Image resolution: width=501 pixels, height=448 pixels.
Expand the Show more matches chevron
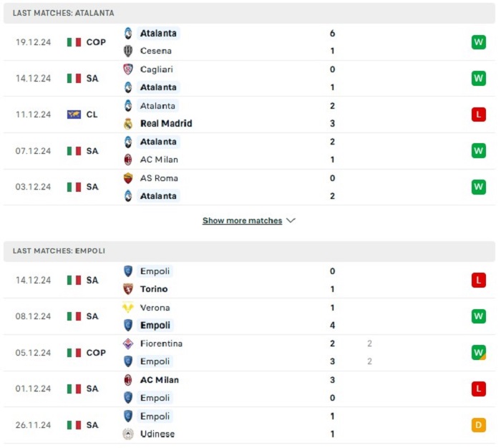(x=291, y=220)
